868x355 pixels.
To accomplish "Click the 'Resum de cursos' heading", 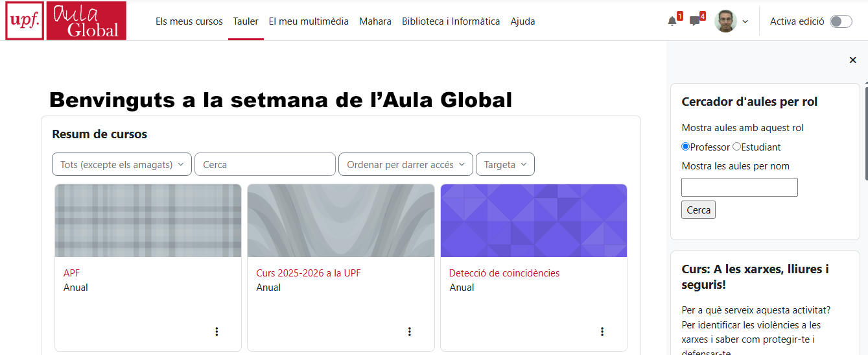I will coord(100,134).
